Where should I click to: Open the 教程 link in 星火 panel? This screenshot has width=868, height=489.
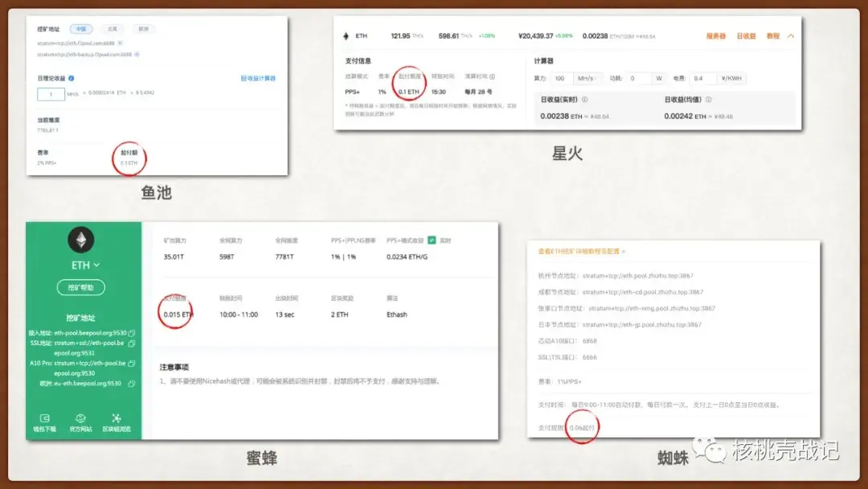coord(773,36)
